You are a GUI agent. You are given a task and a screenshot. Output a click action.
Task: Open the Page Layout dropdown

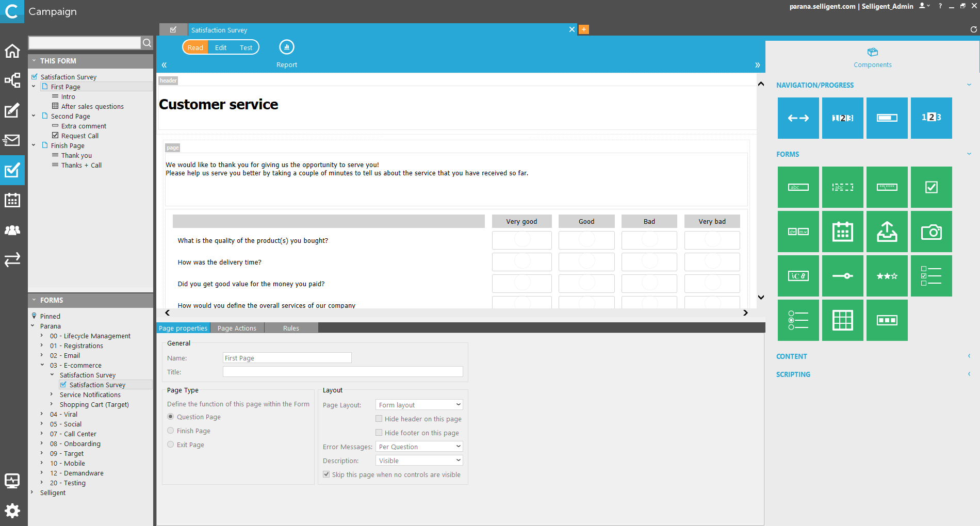click(419, 405)
